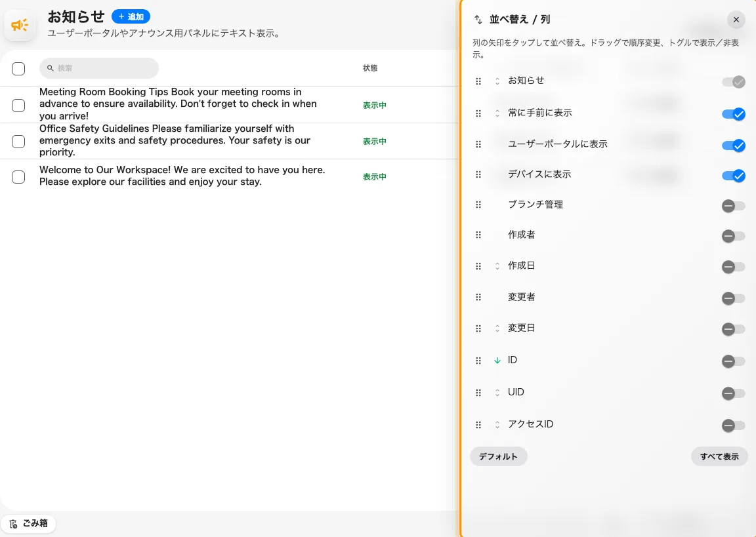The width and height of the screenshot is (756, 537).
Task: Click the デバイスに表示 column label
Action: [x=539, y=174]
